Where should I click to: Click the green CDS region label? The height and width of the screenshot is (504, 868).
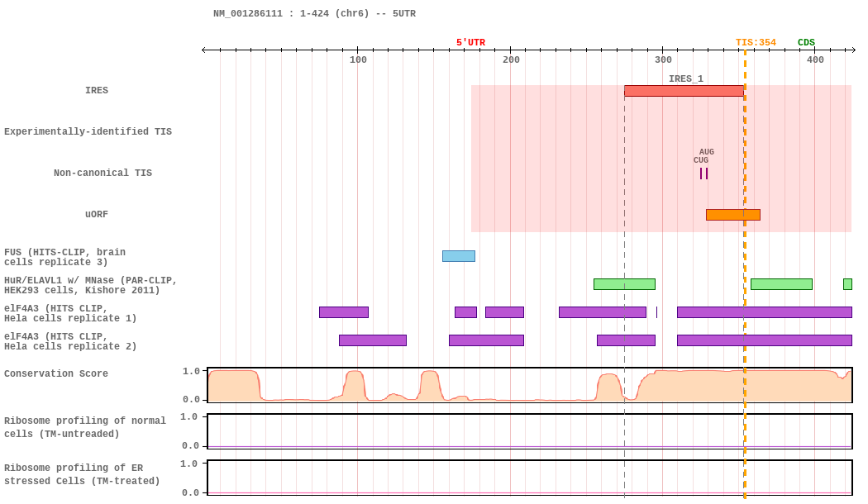coord(806,43)
